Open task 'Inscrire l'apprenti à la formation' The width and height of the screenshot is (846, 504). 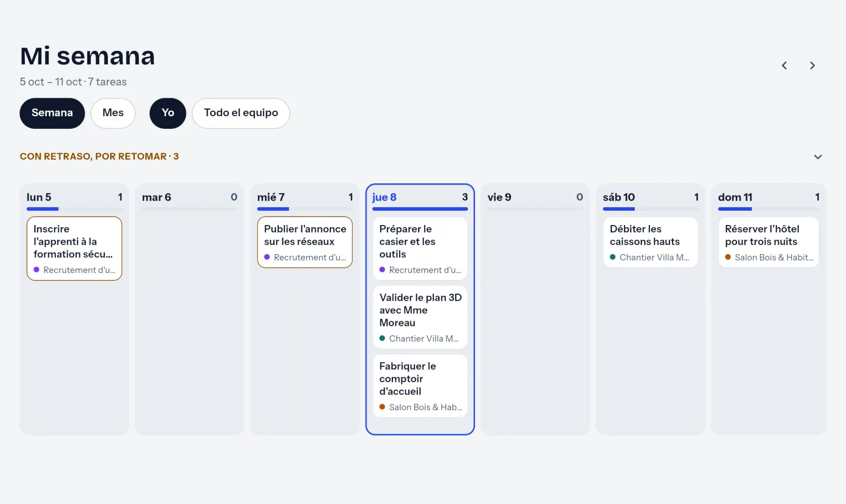(x=75, y=248)
